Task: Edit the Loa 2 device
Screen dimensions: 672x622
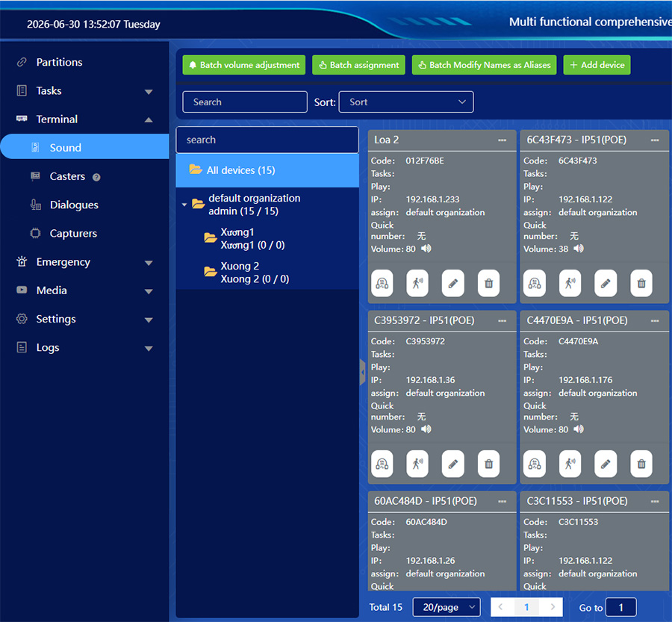Action: click(453, 283)
